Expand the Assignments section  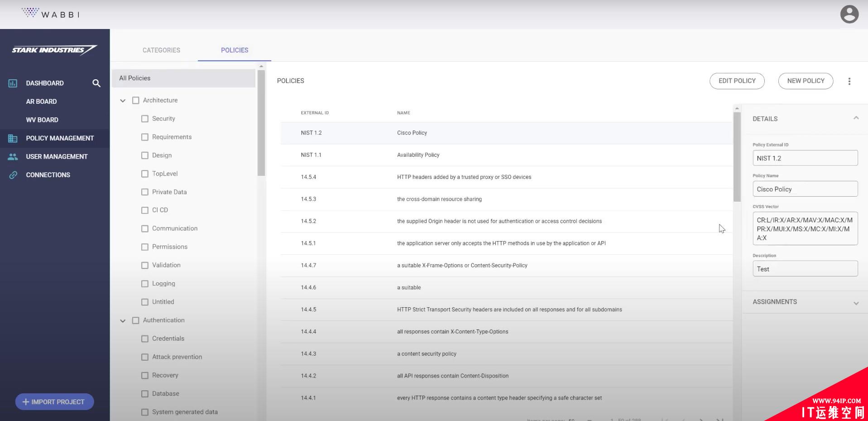click(x=855, y=303)
